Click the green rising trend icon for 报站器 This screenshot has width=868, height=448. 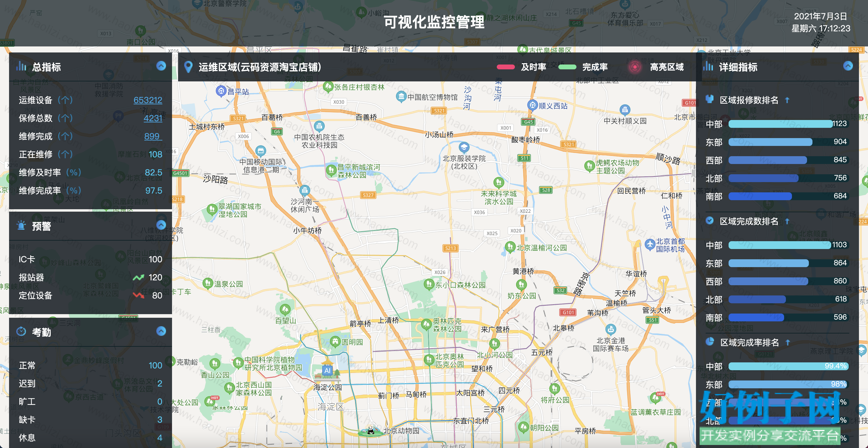tap(138, 277)
